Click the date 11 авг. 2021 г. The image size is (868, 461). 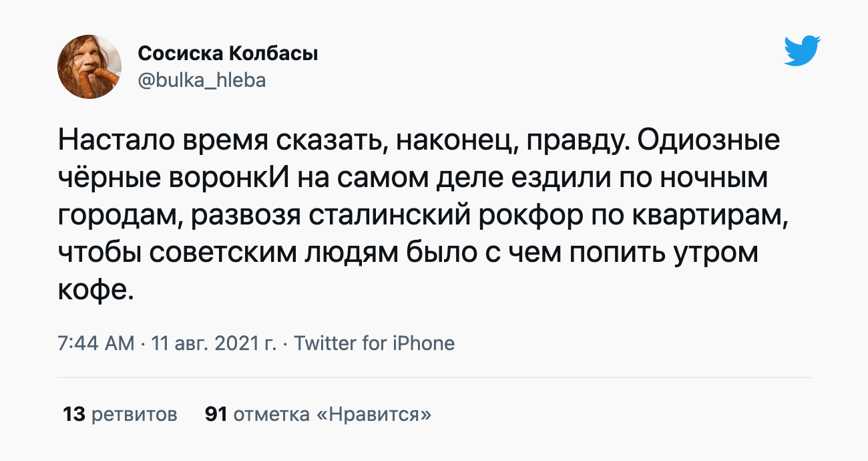coord(214,343)
